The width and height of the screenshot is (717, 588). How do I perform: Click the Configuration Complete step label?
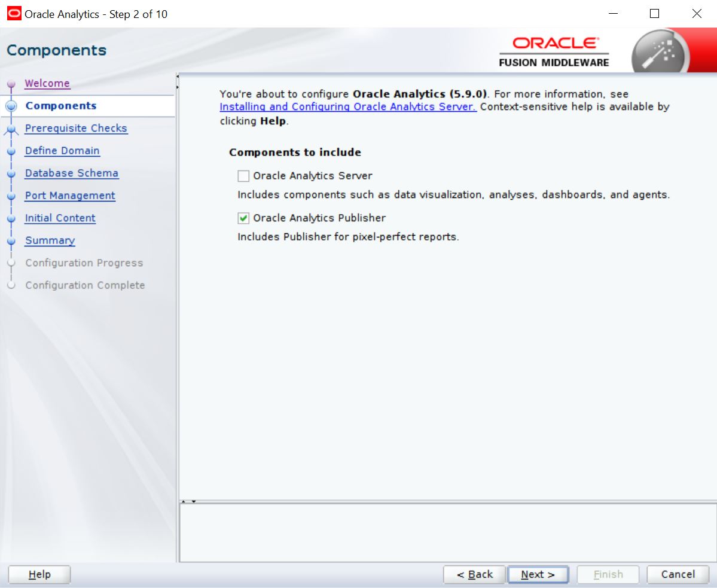click(x=85, y=285)
